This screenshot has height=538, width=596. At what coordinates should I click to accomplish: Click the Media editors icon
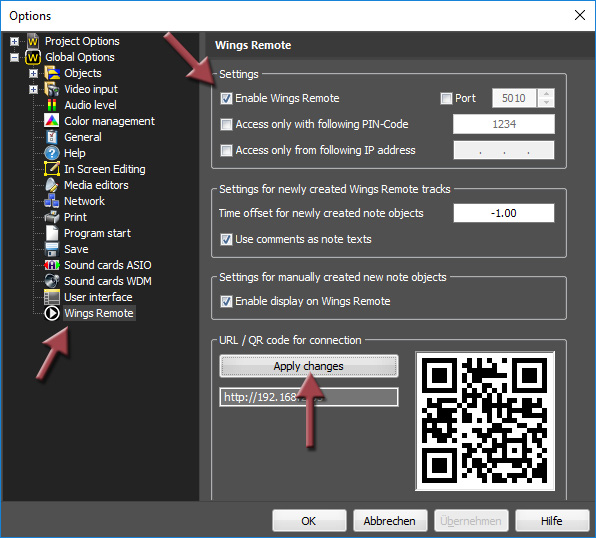(52, 185)
